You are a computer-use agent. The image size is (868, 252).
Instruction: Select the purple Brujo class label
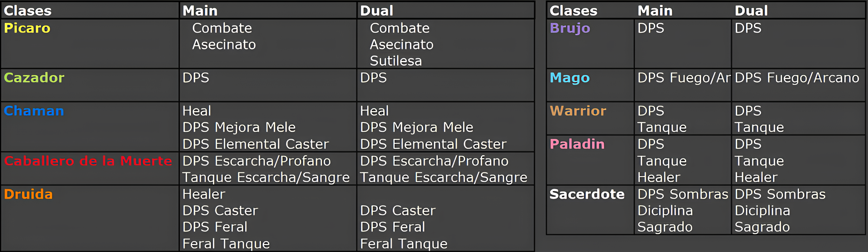point(570,28)
